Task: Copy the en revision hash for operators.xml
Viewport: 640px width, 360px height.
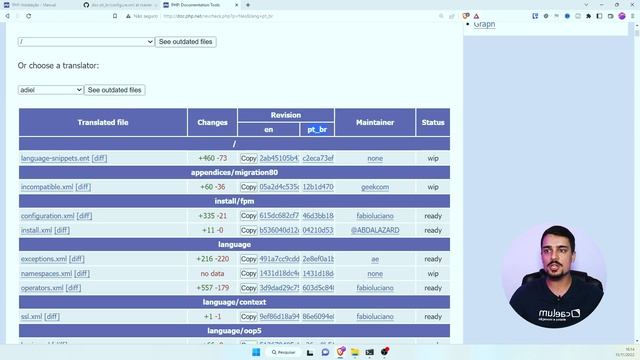Action: 248,288
